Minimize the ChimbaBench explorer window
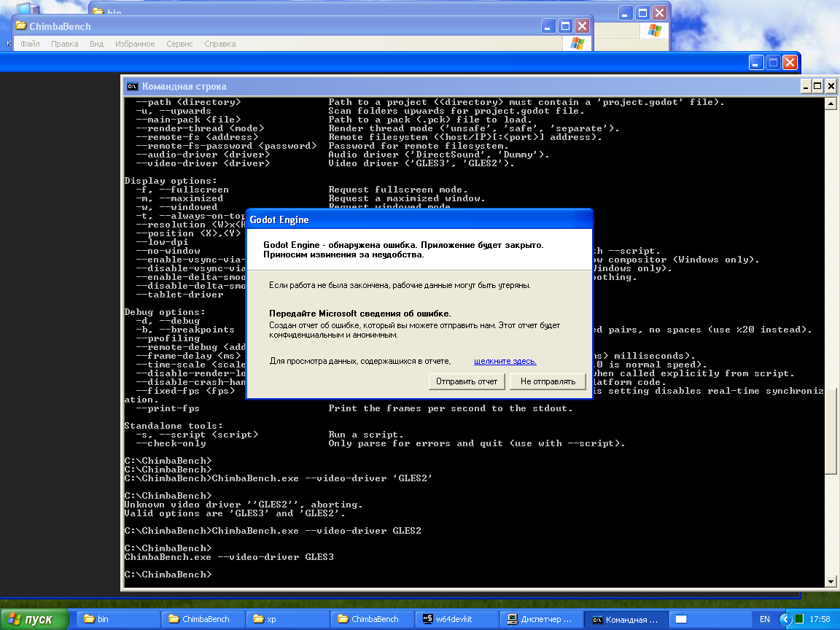Viewport: 840px width, 630px height. [548, 26]
